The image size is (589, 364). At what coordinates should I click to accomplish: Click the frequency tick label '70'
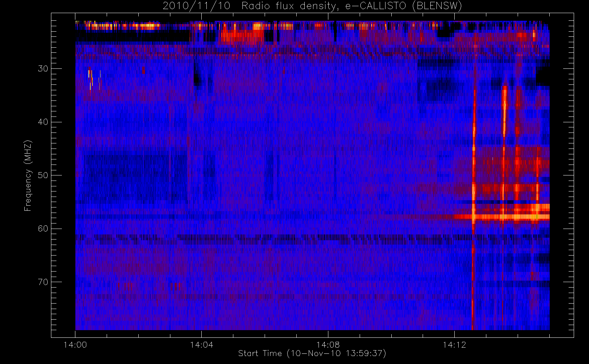pyautogui.click(x=43, y=282)
